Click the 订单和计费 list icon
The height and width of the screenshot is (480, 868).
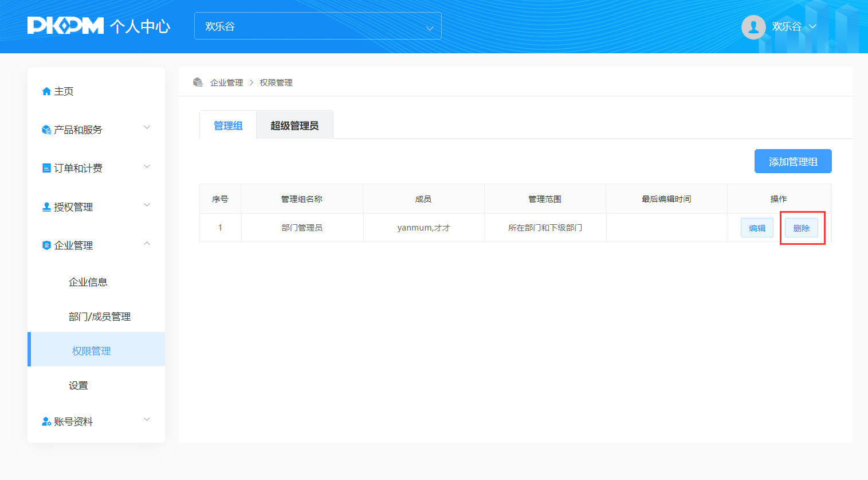pyautogui.click(x=46, y=168)
